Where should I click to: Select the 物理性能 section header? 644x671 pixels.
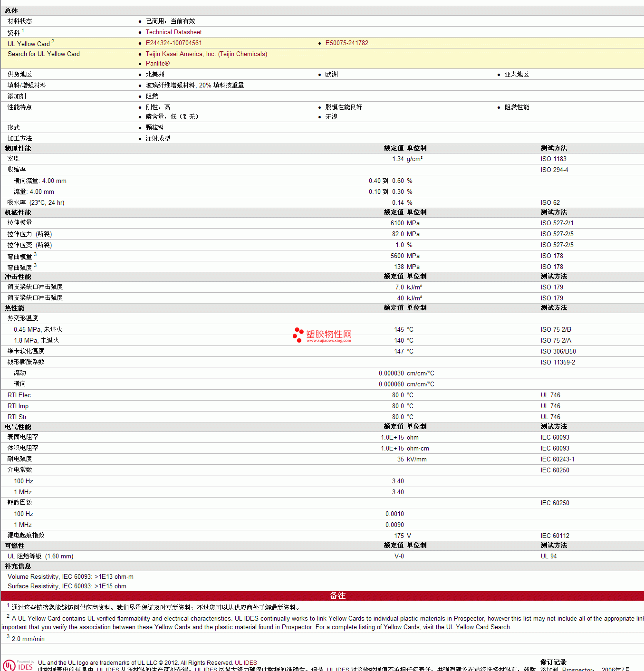coord(18,148)
